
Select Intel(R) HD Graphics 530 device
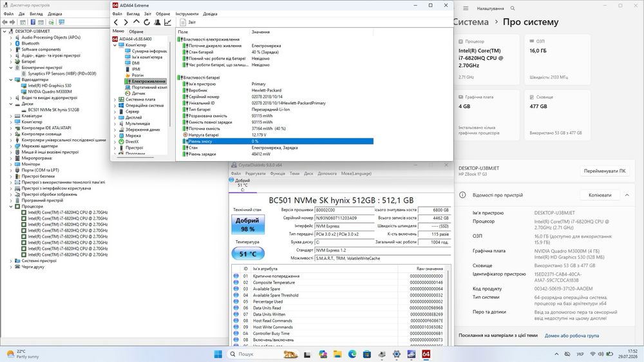(50, 86)
